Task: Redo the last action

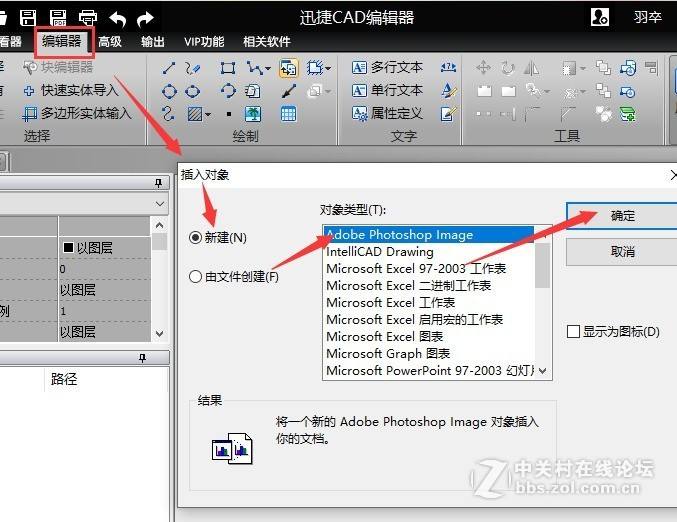Action: (145, 19)
